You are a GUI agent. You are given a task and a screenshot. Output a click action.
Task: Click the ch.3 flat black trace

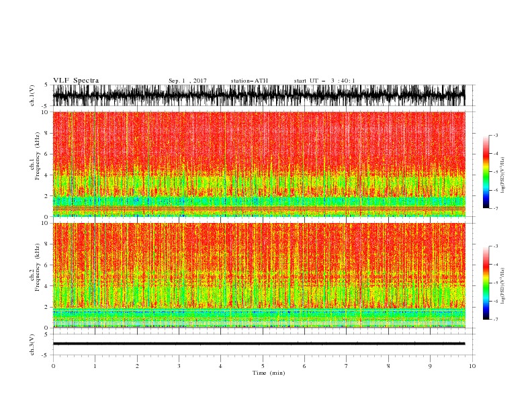coord(259,344)
